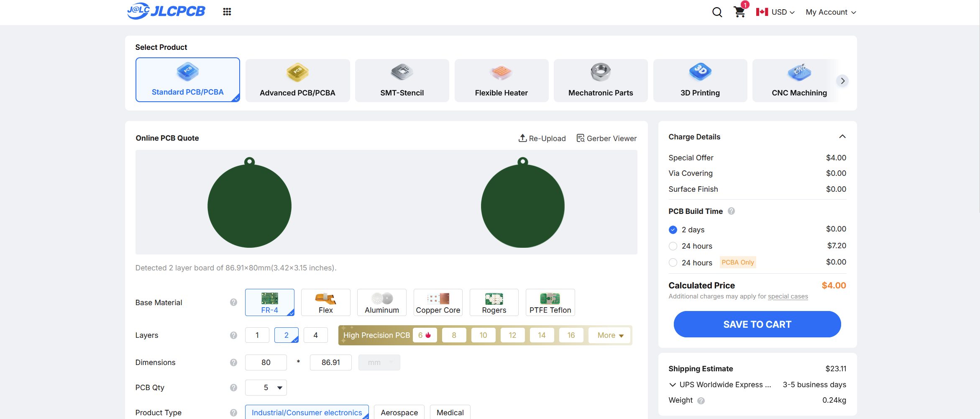Click the 86.91 dimension input field
980x419 pixels.
click(x=330, y=362)
